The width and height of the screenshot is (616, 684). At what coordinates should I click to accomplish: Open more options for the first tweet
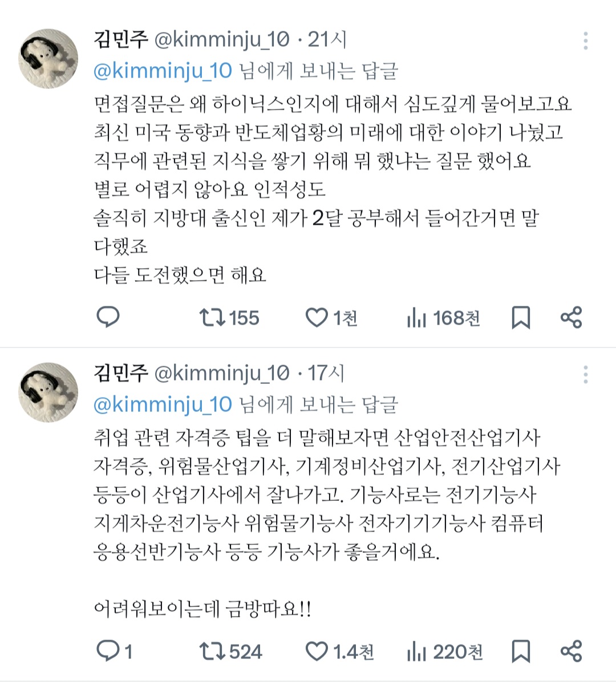[586, 41]
